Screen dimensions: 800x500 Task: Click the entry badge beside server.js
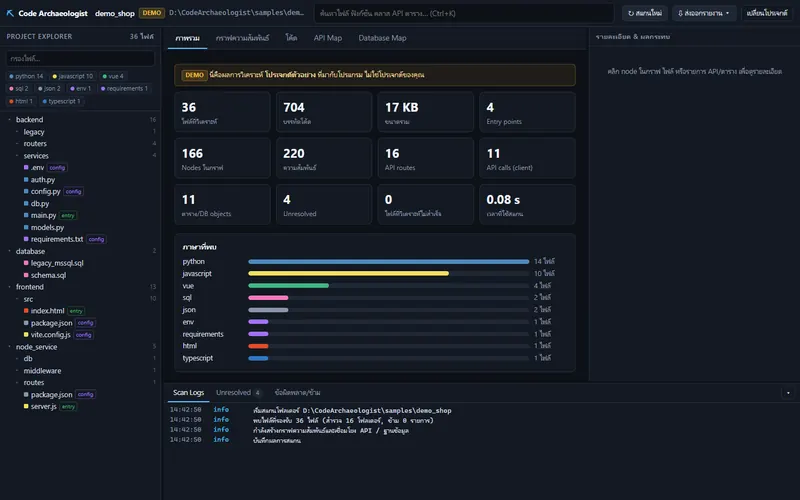[68, 407]
